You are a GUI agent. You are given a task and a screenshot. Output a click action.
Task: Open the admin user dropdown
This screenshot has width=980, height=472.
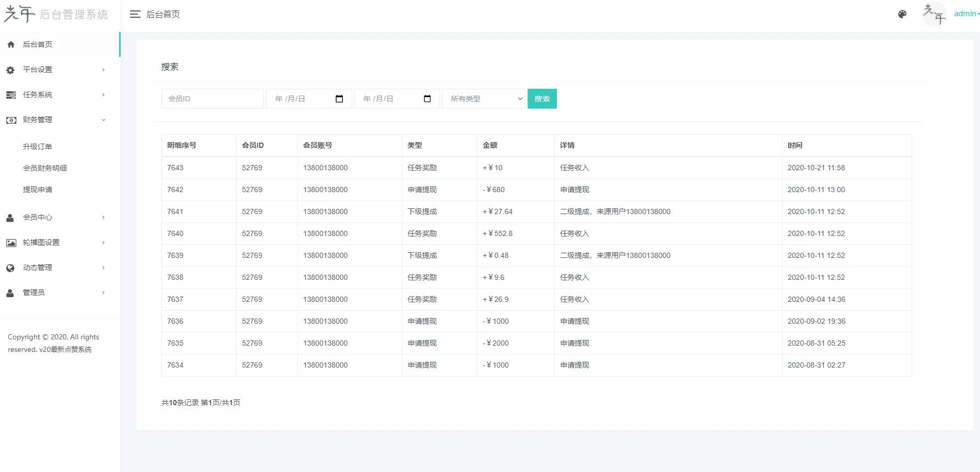[x=966, y=14]
